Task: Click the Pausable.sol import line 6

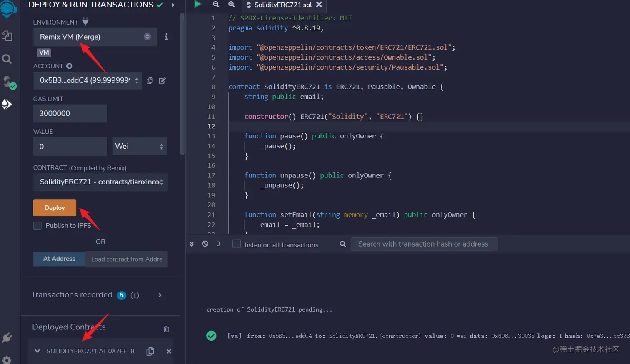Action: click(337, 67)
